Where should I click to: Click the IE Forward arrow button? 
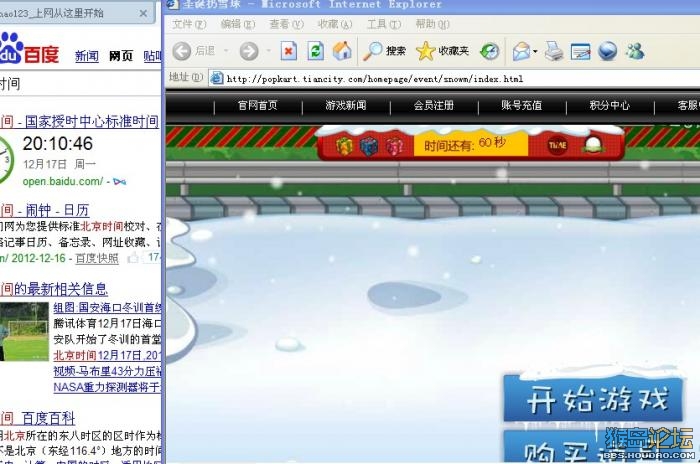coord(249,51)
